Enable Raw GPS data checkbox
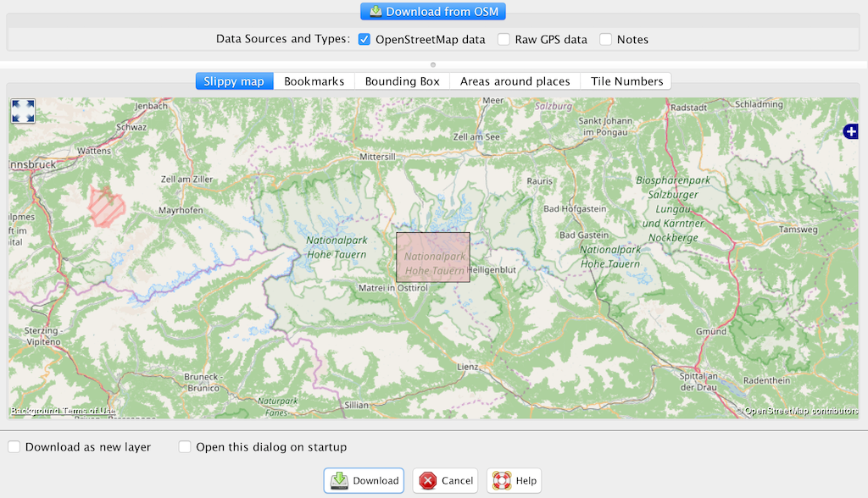 (504, 39)
